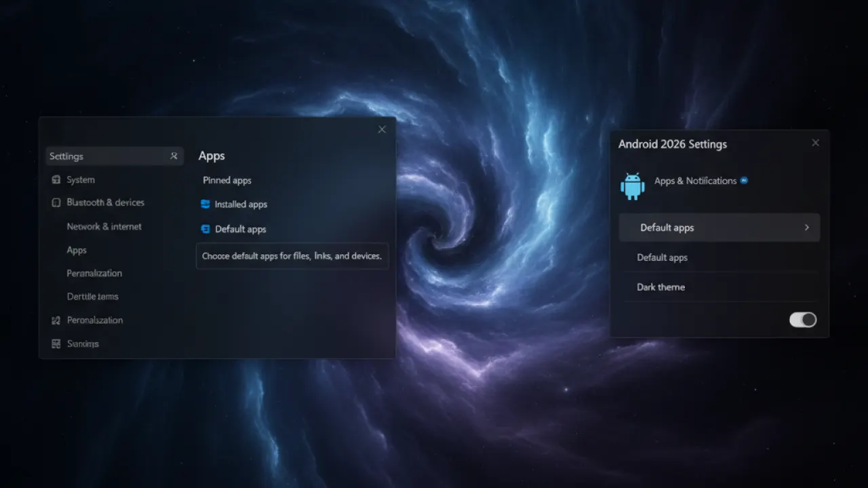Click the blue Android robot icon
This screenshot has width=868, height=488.
pyautogui.click(x=633, y=186)
